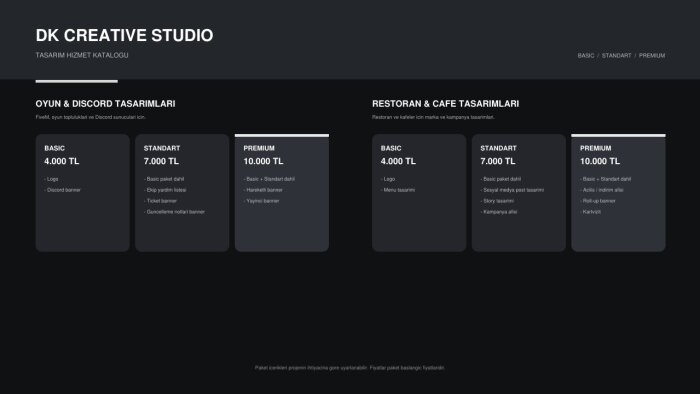Click the Kartvizit item
The width and height of the screenshot is (700, 394).
pos(590,212)
